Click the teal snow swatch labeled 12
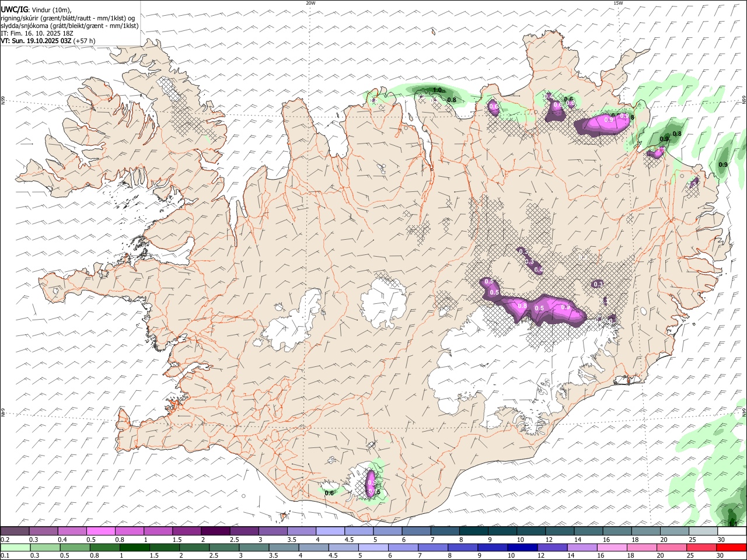Viewport: 747px width, 560px height. click(x=560, y=531)
